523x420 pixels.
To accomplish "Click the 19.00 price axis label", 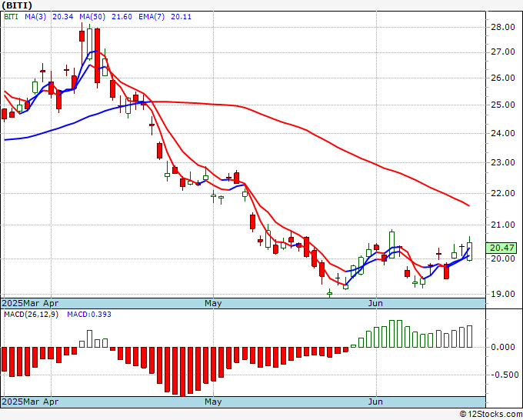I will [503, 294].
